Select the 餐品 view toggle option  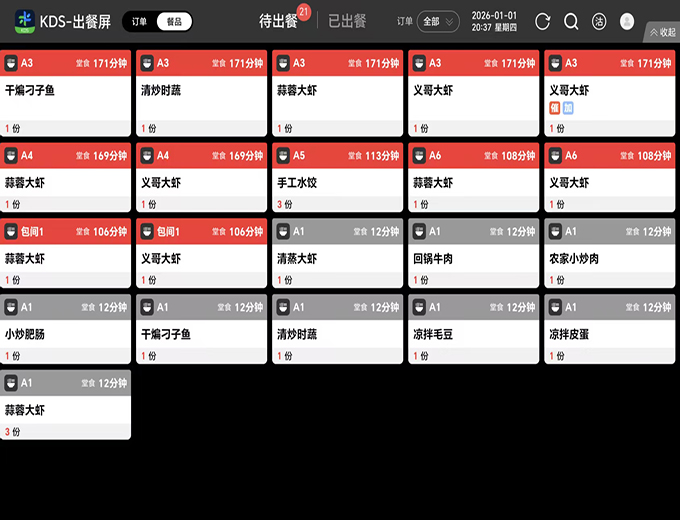click(174, 21)
